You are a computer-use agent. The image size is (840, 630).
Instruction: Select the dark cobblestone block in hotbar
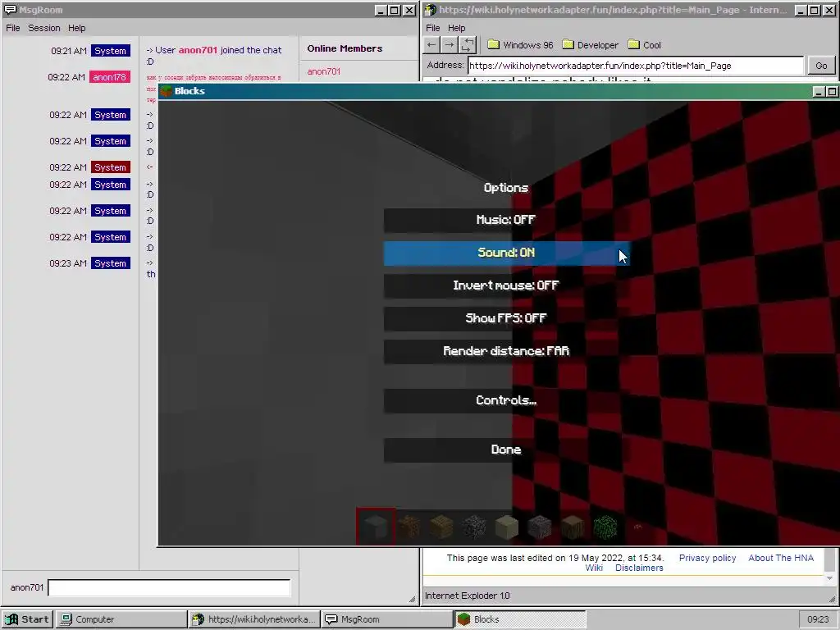pos(474,527)
